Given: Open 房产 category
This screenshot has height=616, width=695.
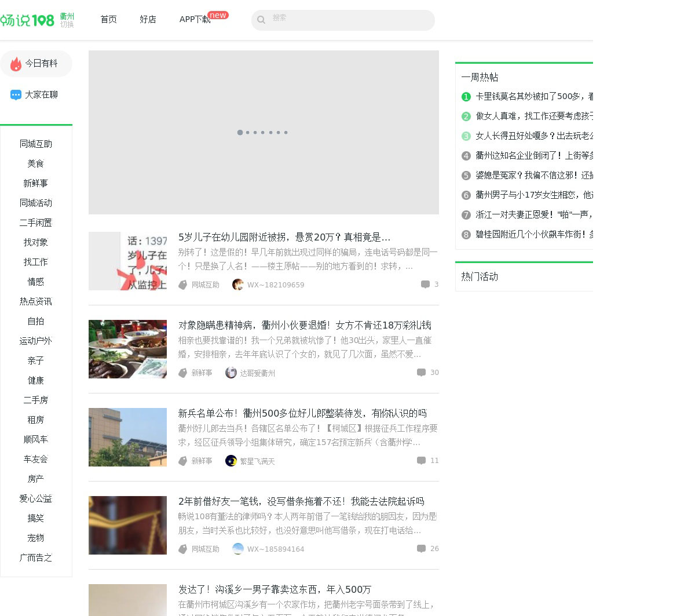Looking at the screenshot, I should pos(36,479).
